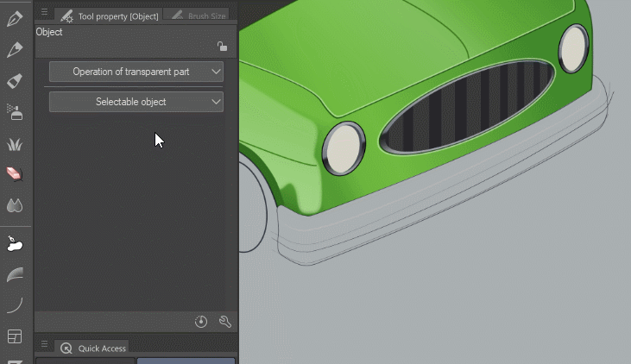
Task: Select the Pencil tool
Action: (x=15, y=50)
